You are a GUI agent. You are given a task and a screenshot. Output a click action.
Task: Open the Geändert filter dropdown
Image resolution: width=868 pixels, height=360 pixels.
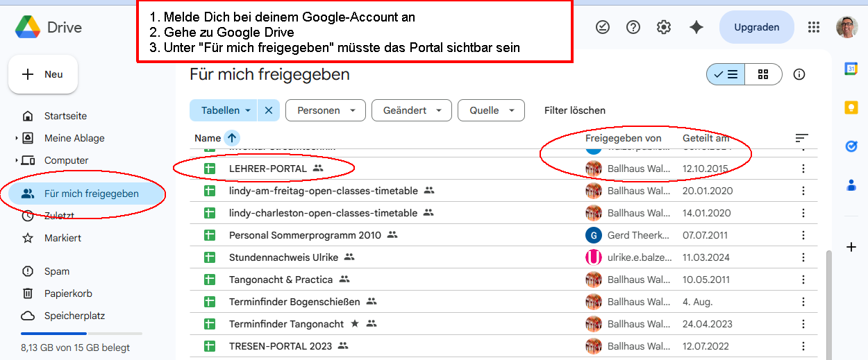[412, 110]
